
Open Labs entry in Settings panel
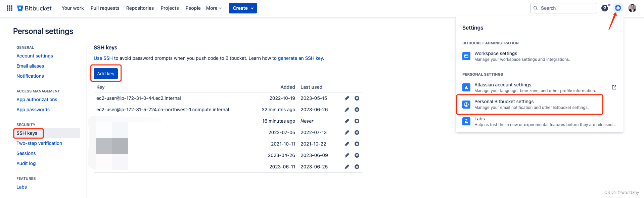[539, 121]
